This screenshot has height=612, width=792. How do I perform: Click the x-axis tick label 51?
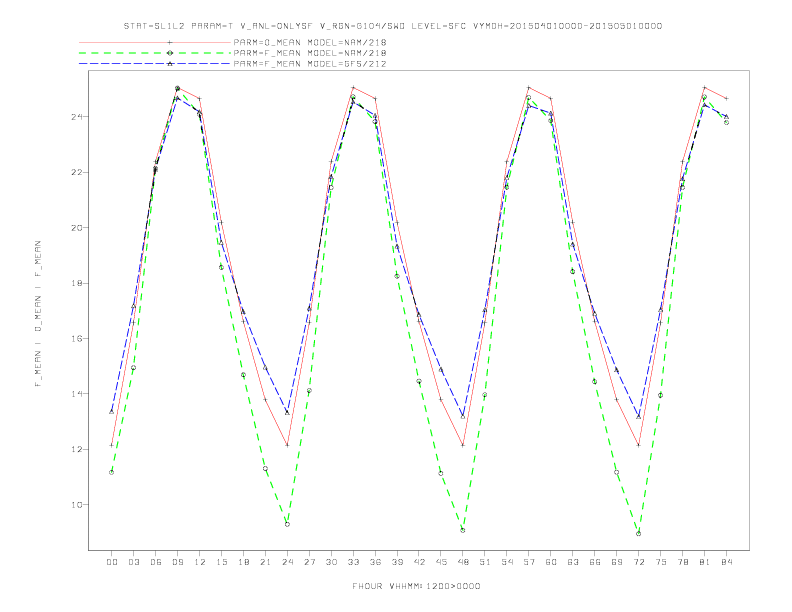(485, 562)
